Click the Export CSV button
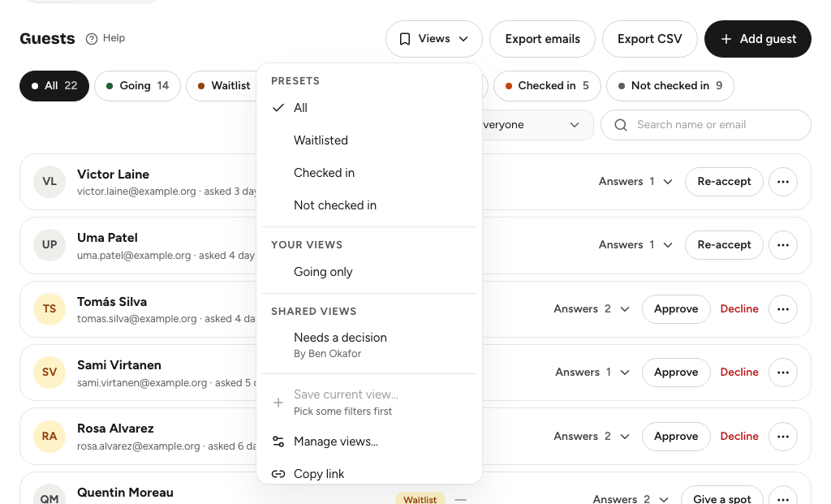 click(650, 39)
